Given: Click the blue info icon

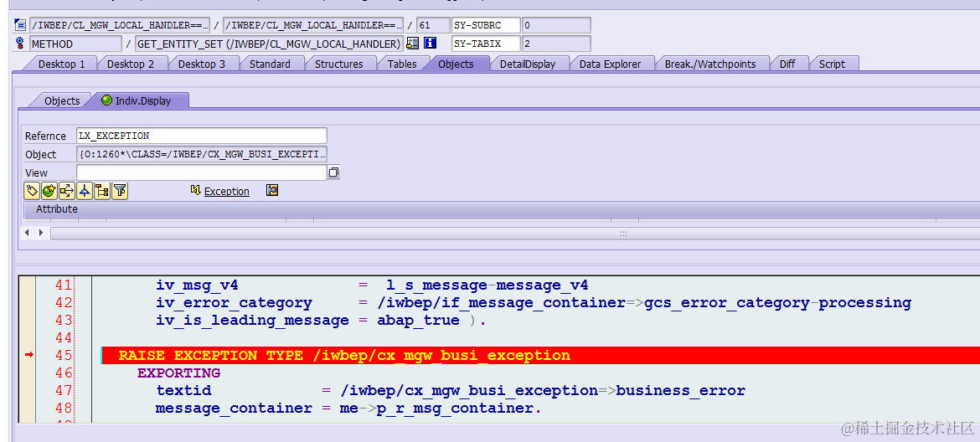Looking at the screenshot, I should pyautogui.click(x=430, y=44).
